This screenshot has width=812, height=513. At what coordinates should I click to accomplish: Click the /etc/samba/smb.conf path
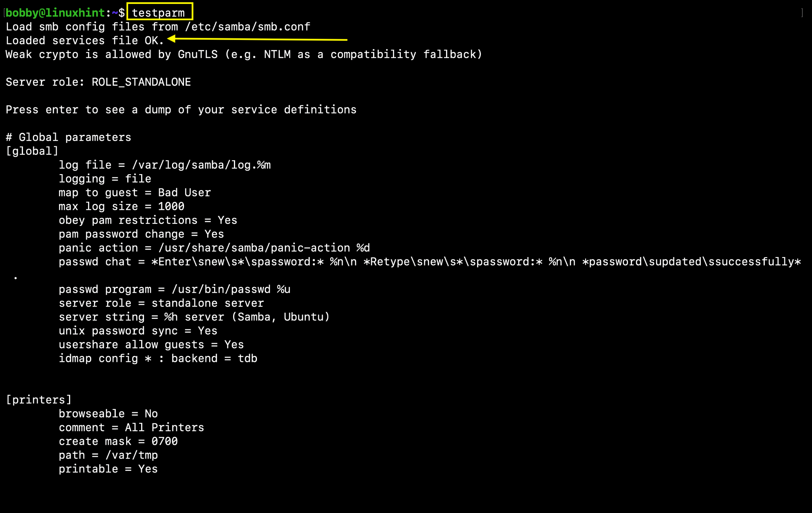[x=247, y=27]
